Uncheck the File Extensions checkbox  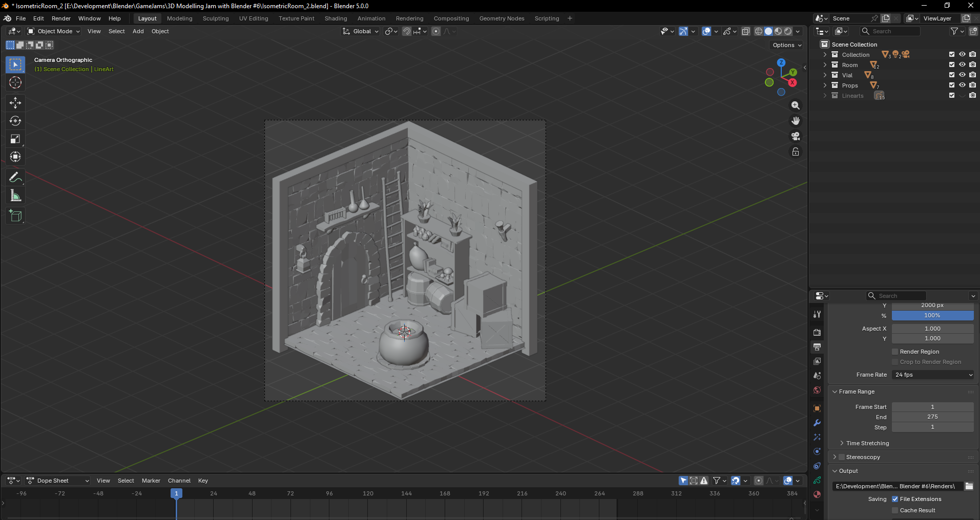pyautogui.click(x=895, y=499)
